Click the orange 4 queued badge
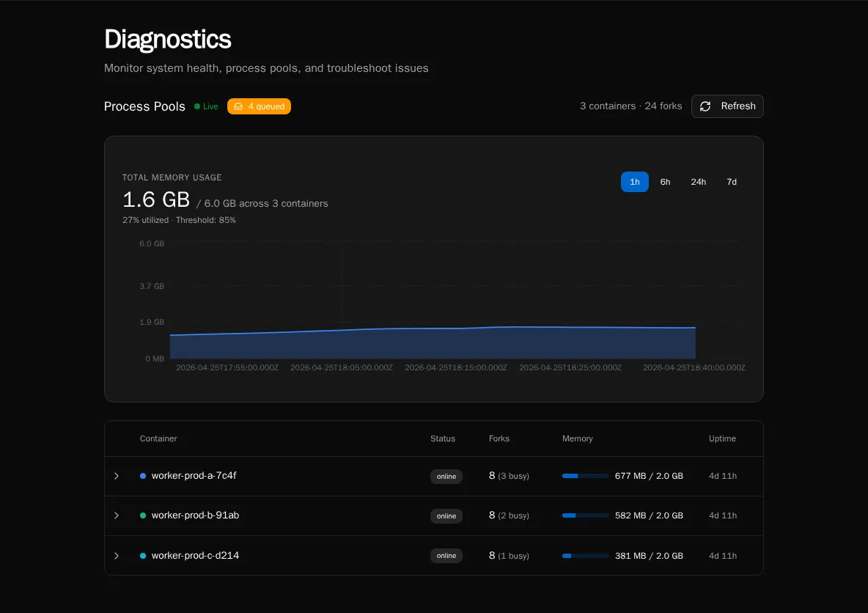This screenshot has height=613, width=868. coord(259,106)
